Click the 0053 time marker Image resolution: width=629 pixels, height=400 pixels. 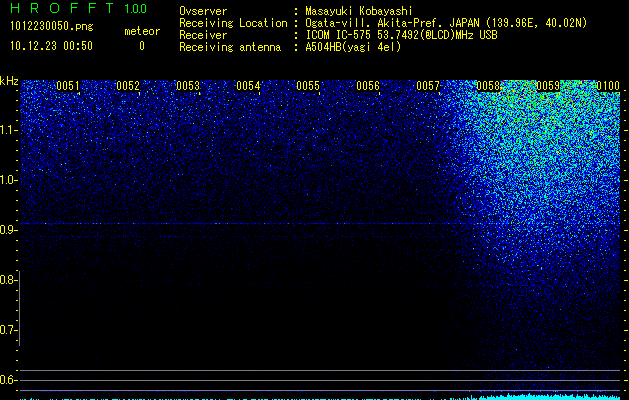pyautogui.click(x=188, y=86)
